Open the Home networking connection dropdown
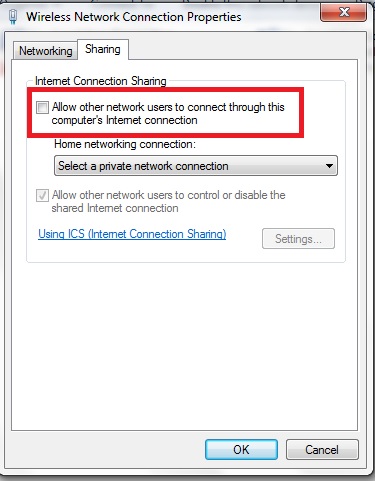The height and width of the screenshot is (481, 375). point(196,166)
